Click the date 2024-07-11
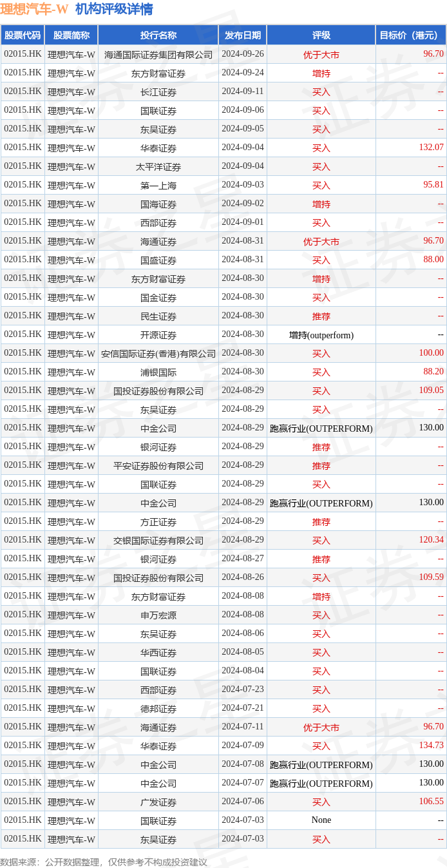 coord(243,727)
